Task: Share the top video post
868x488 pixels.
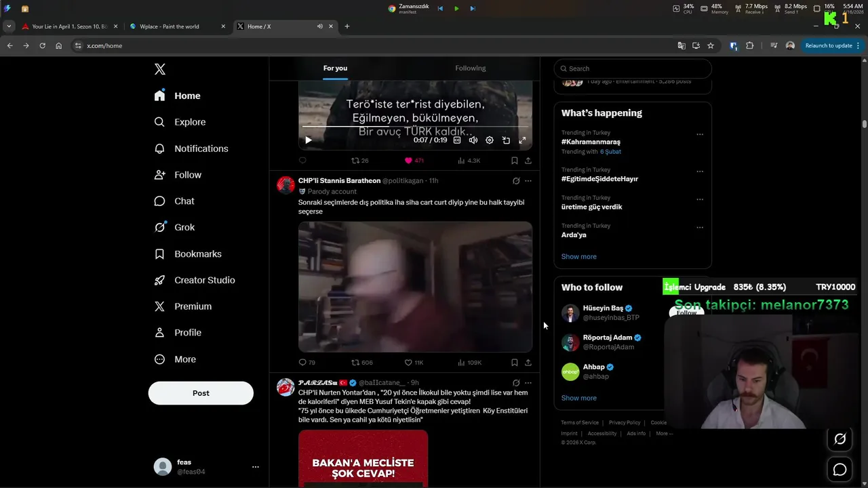Action: (528, 161)
